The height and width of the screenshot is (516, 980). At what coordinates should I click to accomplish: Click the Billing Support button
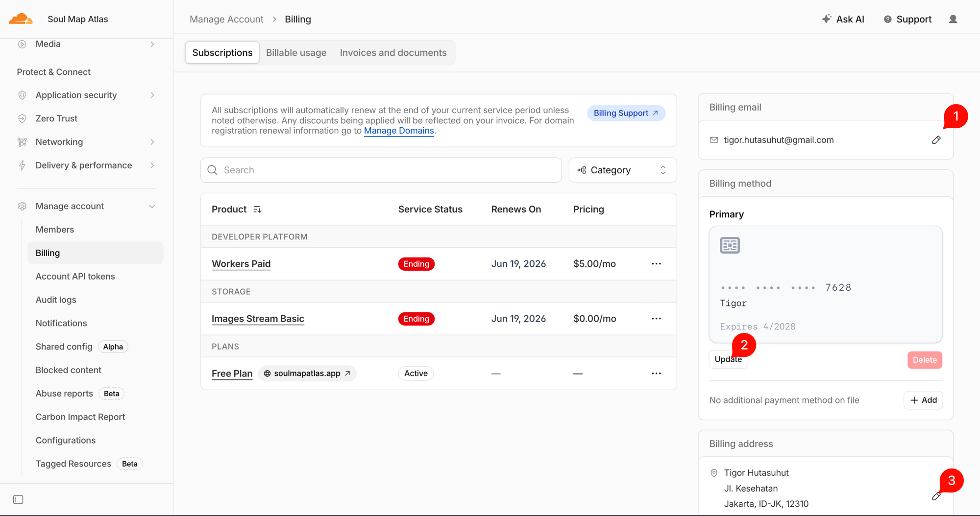click(x=626, y=113)
